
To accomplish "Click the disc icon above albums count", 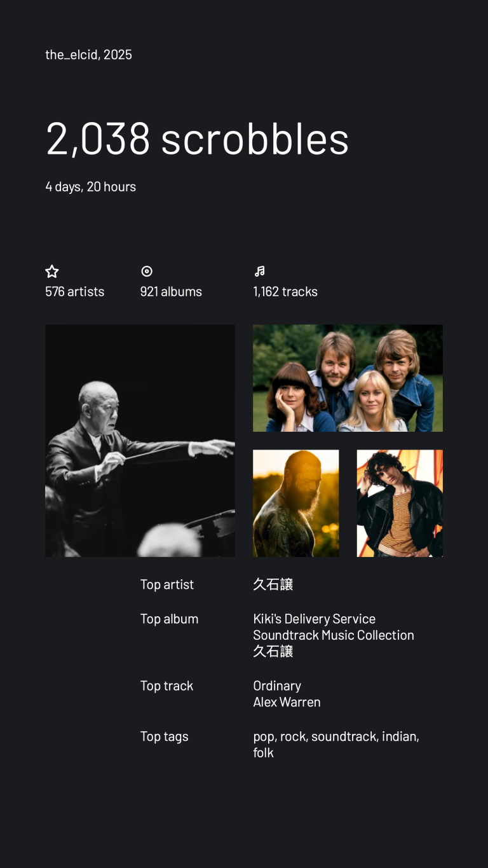I will [x=147, y=272].
